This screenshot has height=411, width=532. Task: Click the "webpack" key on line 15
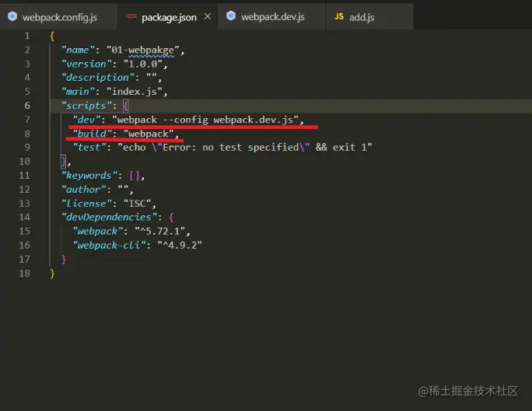point(97,232)
